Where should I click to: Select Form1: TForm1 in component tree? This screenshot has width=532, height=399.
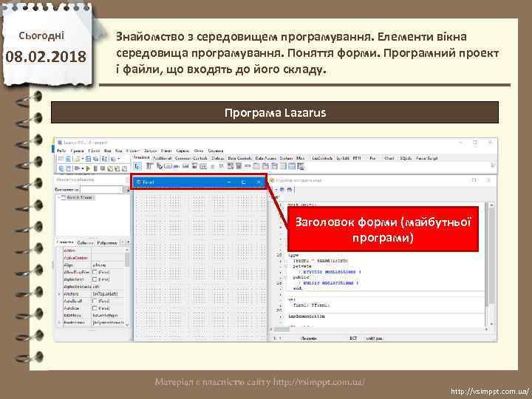(80, 197)
